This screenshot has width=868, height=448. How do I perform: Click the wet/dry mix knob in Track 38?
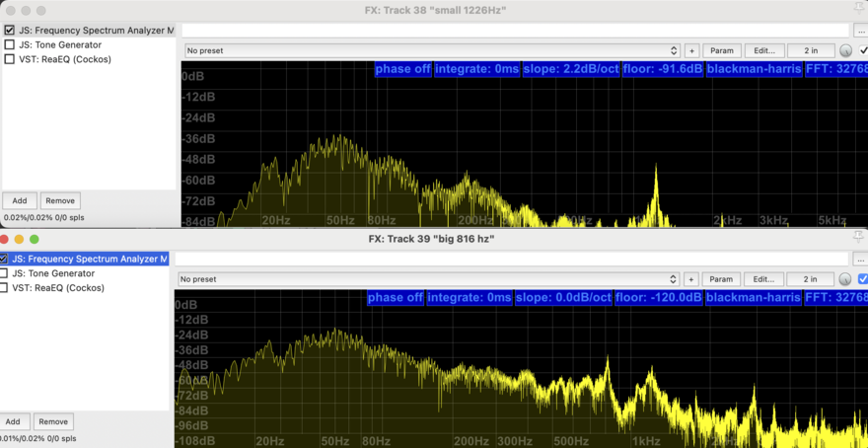[845, 50]
